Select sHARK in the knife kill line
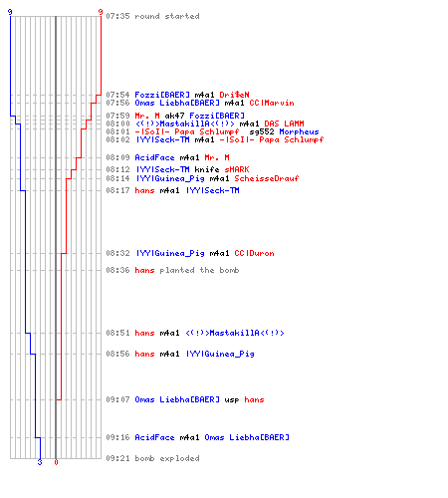 237,169
